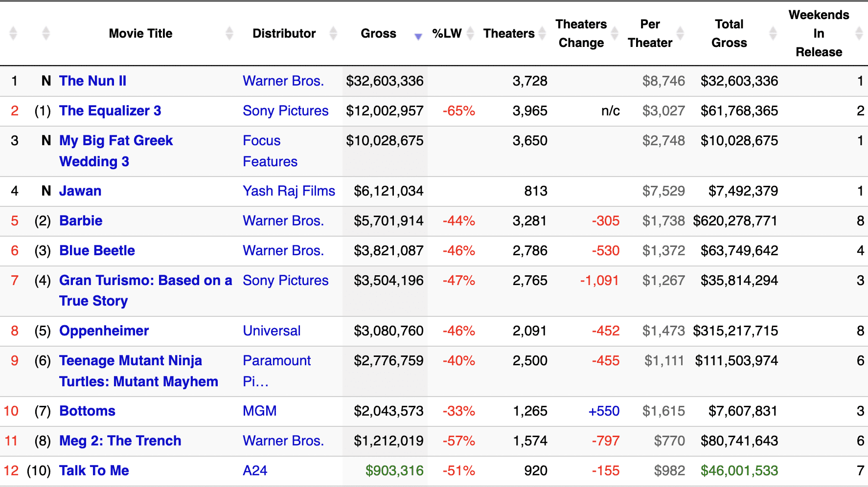Sort by the Distributor column arrows

coord(333,33)
